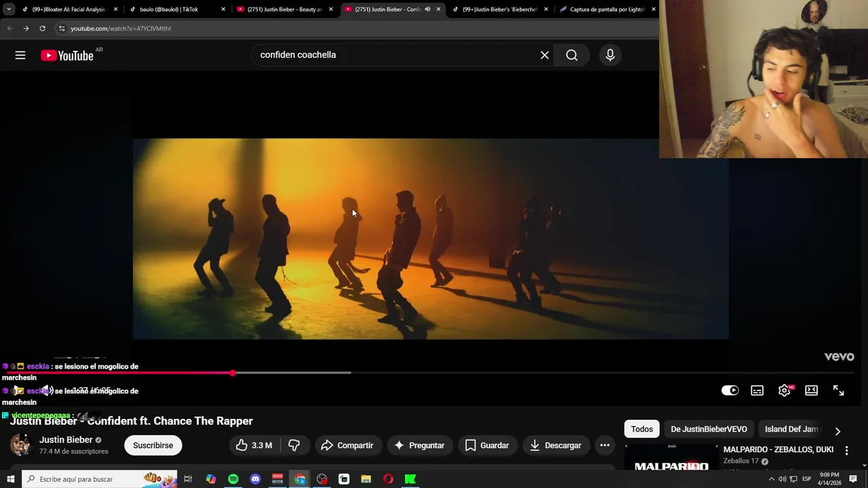The image size is (868, 488).
Task: Open the volume control in system tray
Action: pos(782,479)
